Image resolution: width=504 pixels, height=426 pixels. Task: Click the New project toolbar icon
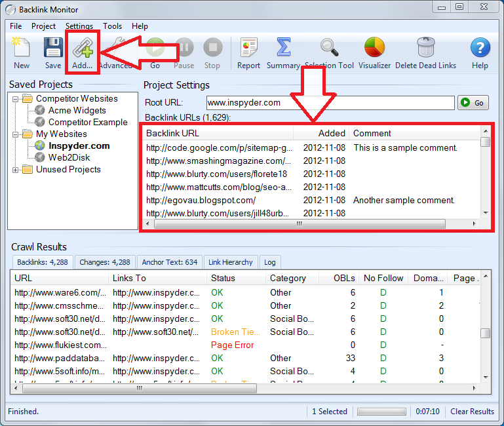21,47
